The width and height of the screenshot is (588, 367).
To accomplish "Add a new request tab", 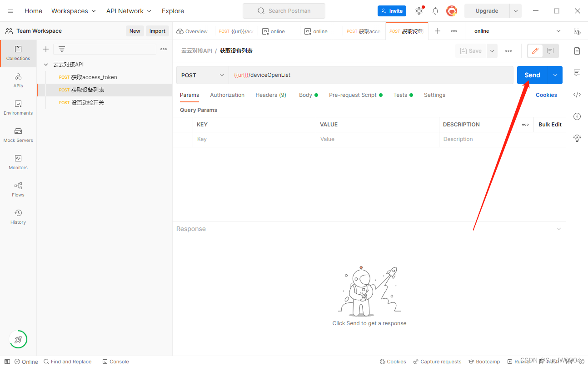I will point(438,31).
